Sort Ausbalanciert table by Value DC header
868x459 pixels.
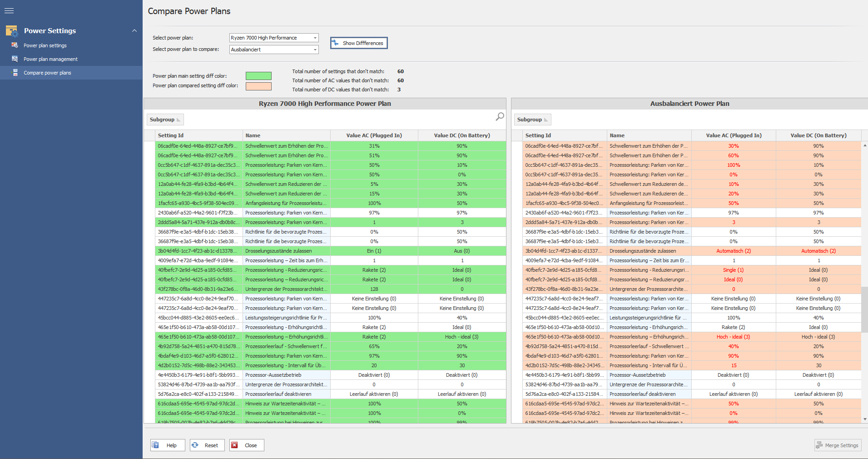click(818, 135)
